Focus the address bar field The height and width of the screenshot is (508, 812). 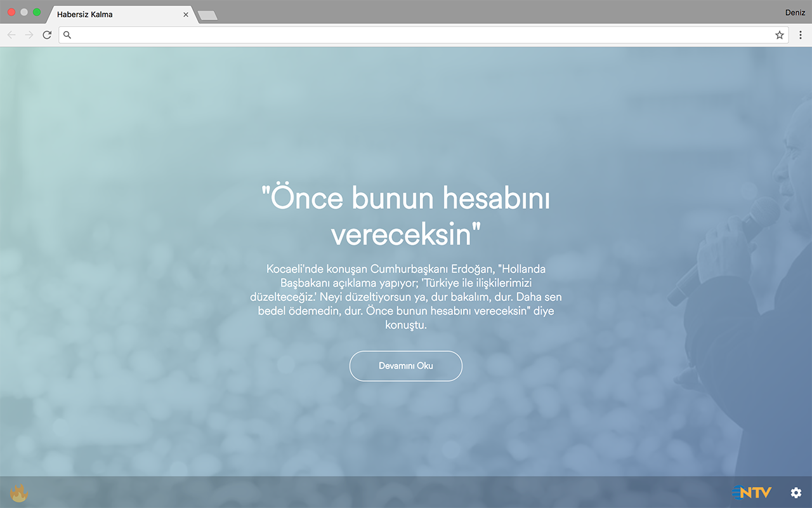[x=423, y=35]
